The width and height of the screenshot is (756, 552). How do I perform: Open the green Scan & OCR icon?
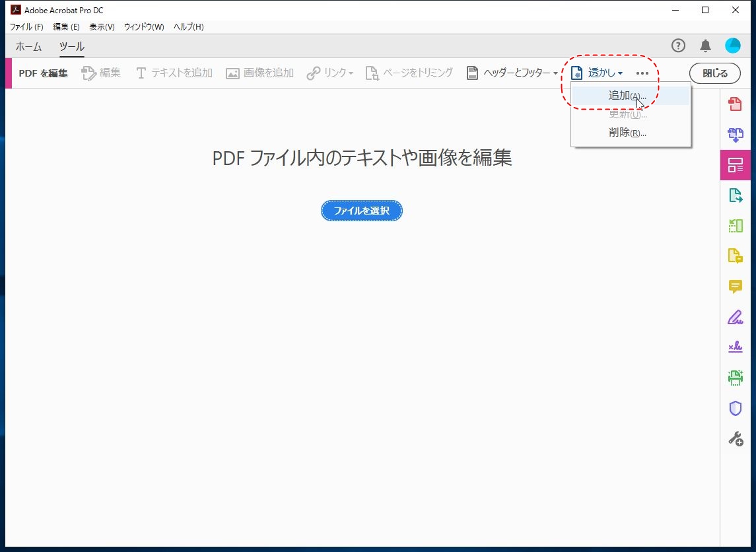tap(736, 378)
